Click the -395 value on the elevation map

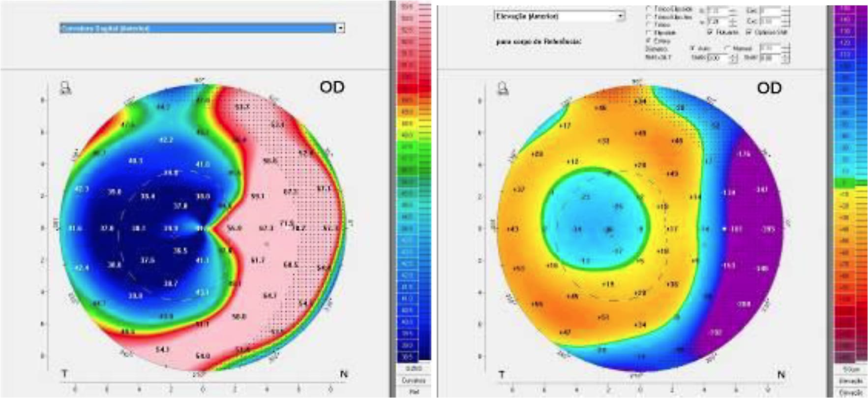click(768, 229)
